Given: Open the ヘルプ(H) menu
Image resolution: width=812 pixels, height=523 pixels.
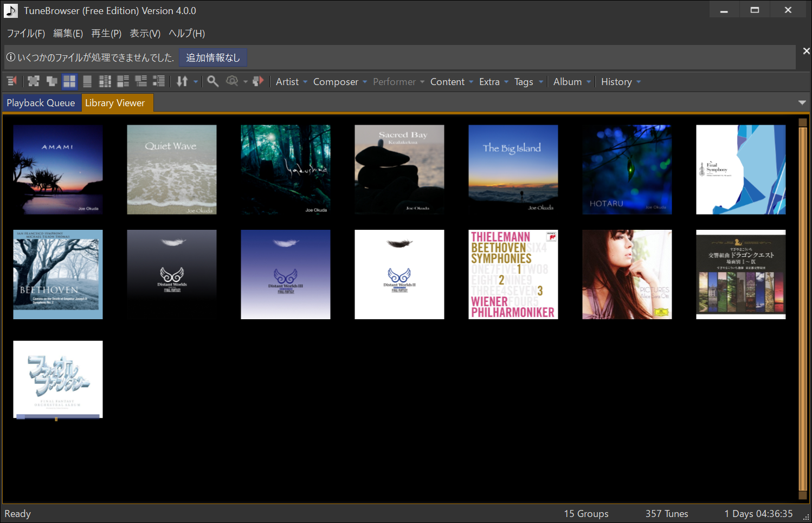Looking at the screenshot, I should (187, 34).
